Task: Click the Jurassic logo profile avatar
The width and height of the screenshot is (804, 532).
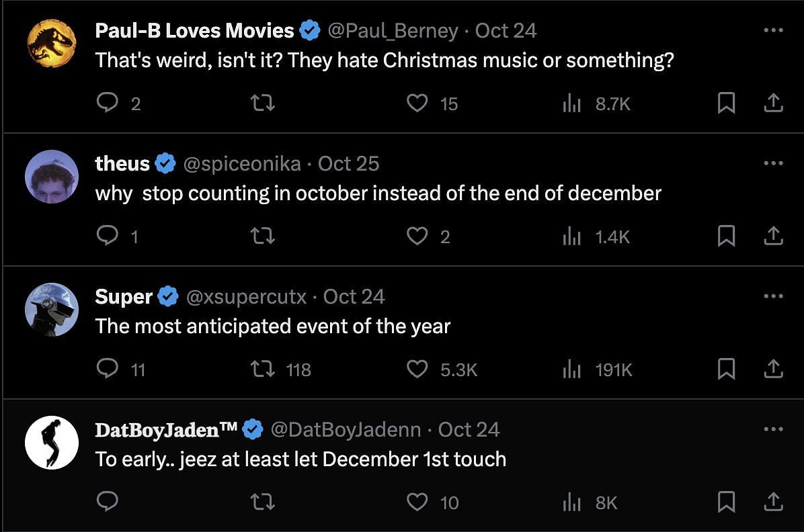Action: pyautogui.click(x=51, y=44)
